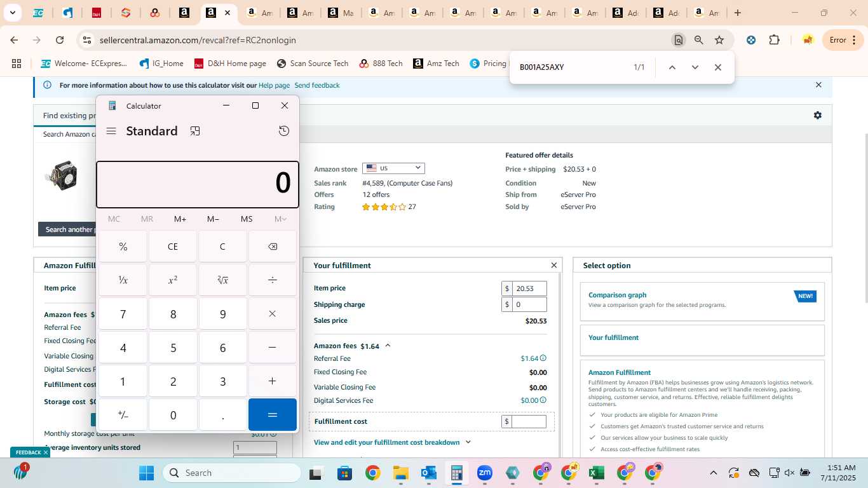
Task: Close the active Amazon browser tab
Action: pos(227,13)
